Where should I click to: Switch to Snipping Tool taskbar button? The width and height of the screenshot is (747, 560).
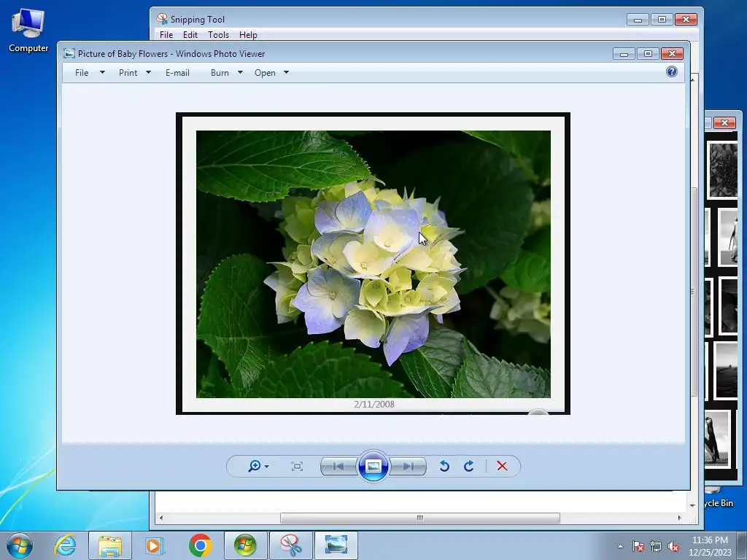[x=290, y=545]
